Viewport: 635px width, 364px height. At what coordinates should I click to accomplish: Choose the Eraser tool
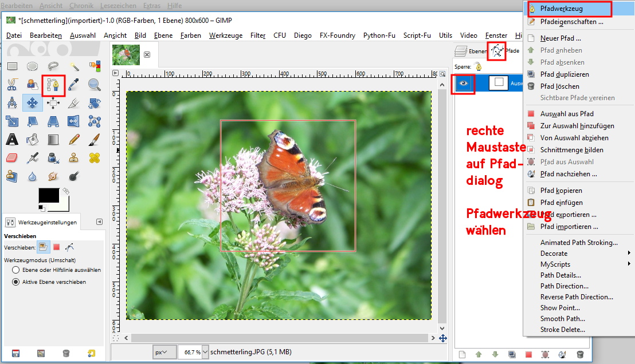tap(12, 157)
